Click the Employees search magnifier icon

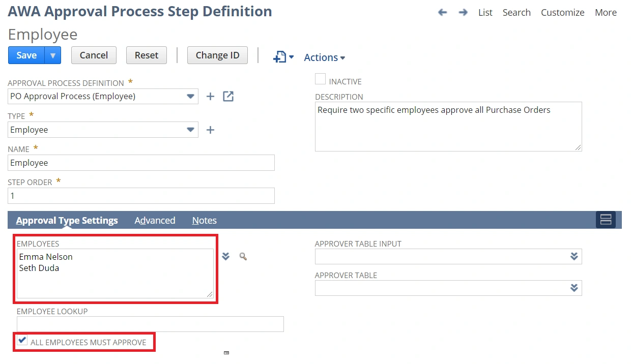pyautogui.click(x=243, y=257)
